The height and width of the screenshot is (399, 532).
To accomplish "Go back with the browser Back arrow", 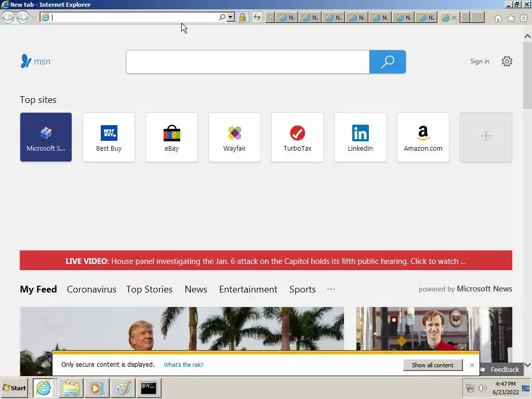I will pyautogui.click(x=8, y=17).
